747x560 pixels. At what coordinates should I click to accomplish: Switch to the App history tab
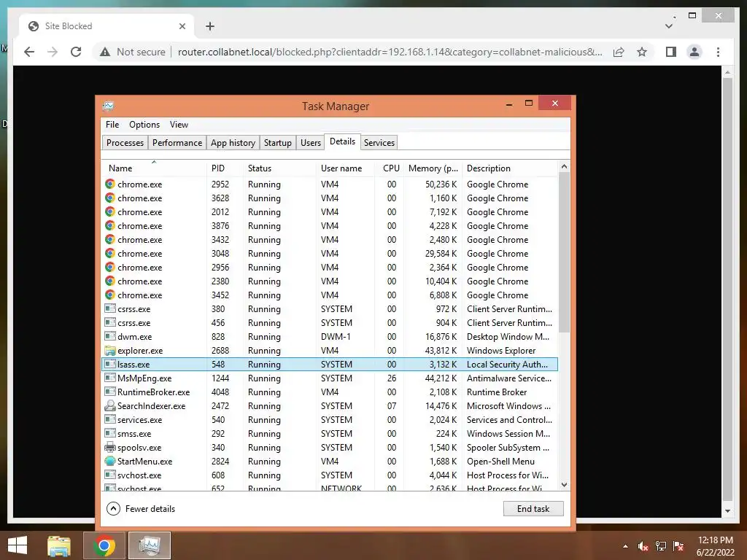pyautogui.click(x=233, y=142)
